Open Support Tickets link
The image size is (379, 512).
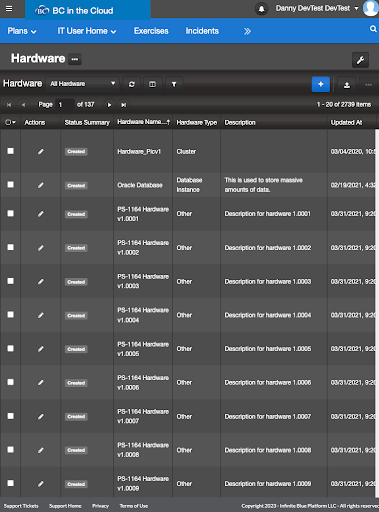point(21,506)
